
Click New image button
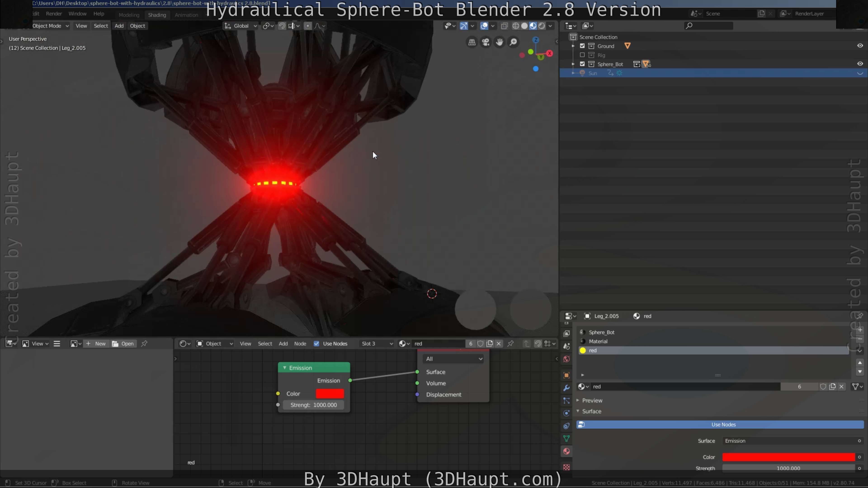pyautogui.click(x=96, y=343)
